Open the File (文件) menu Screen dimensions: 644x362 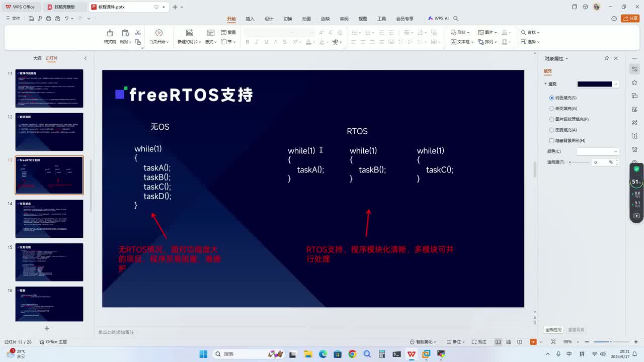click(x=13, y=19)
